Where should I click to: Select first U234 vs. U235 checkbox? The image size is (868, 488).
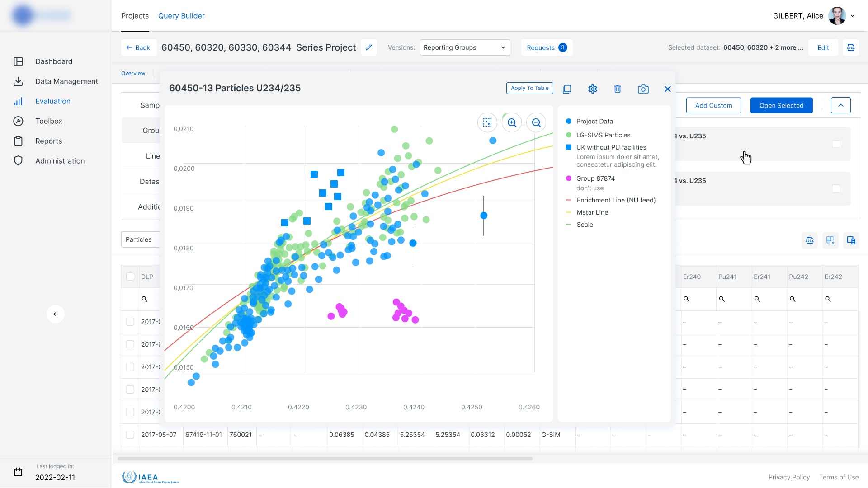pos(836,144)
